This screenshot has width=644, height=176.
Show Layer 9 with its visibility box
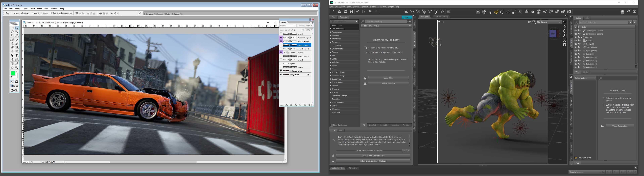(x=281, y=34)
